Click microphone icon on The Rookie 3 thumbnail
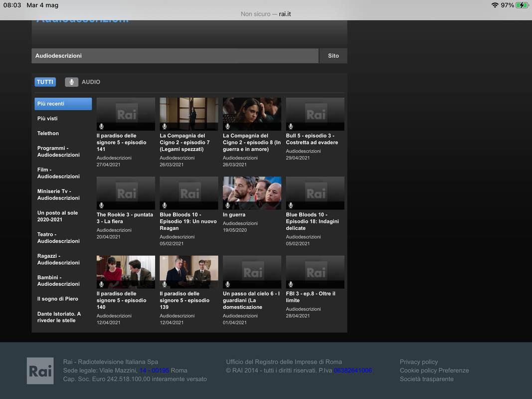532x399 pixels. click(101, 205)
